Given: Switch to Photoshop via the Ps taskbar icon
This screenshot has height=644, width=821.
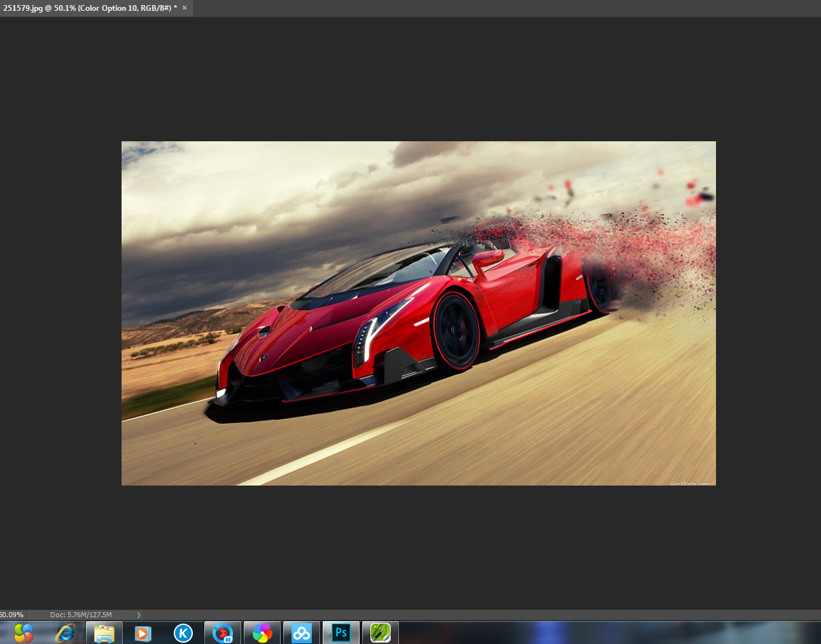Looking at the screenshot, I should pos(341,633).
